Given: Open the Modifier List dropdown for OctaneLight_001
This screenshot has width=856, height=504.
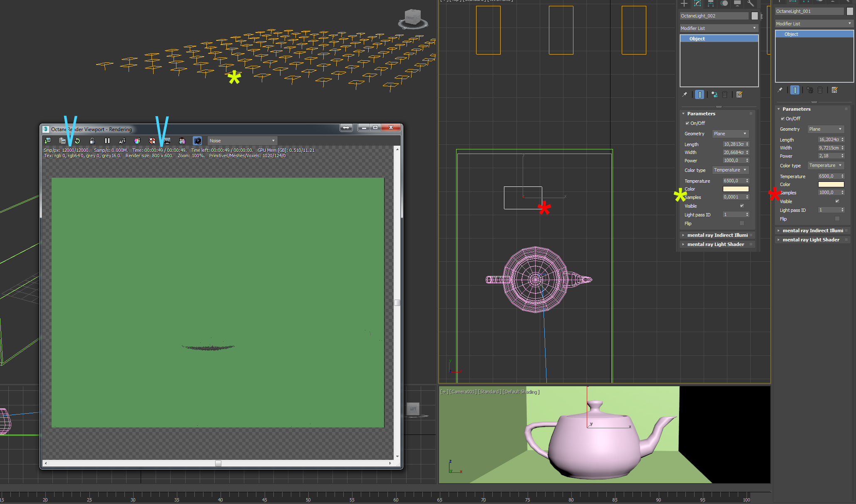Looking at the screenshot, I should (x=814, y=24).
